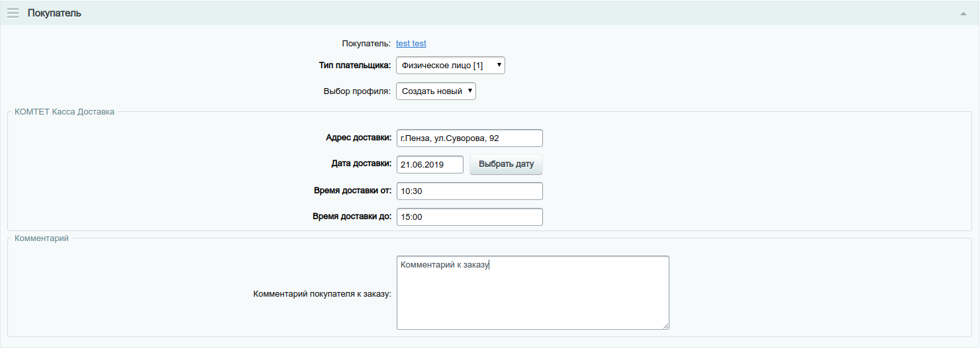Collapse the Покупатель panel with the arrow
This screenshot has width=980, height=349.
(x=963, y=14)
